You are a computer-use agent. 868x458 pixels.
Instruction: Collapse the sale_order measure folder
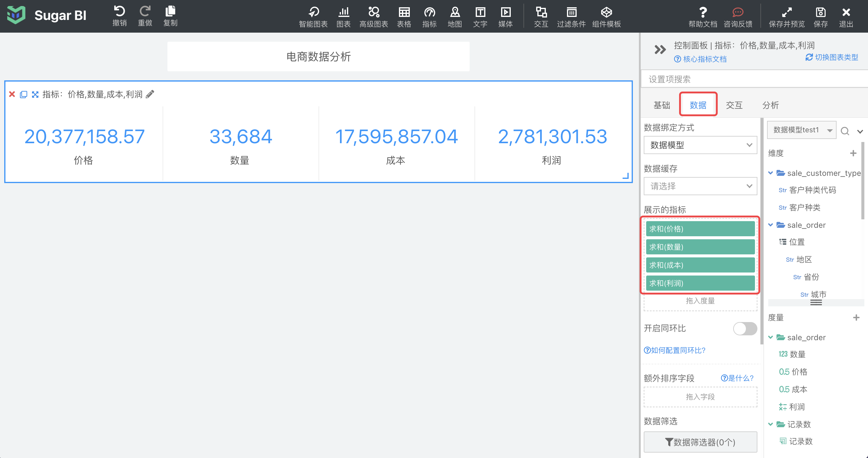pos(770,337)
